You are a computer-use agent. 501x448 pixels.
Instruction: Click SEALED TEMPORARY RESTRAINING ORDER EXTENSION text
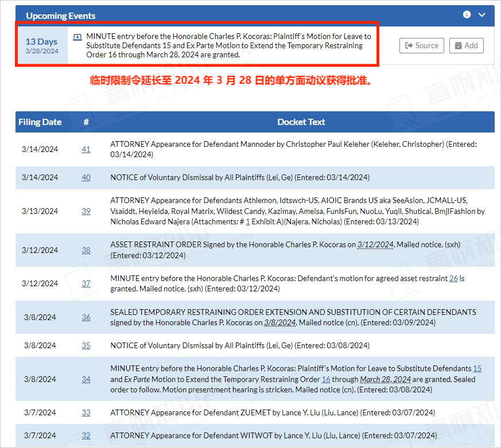pyautogui.click(x=293, y=317)
